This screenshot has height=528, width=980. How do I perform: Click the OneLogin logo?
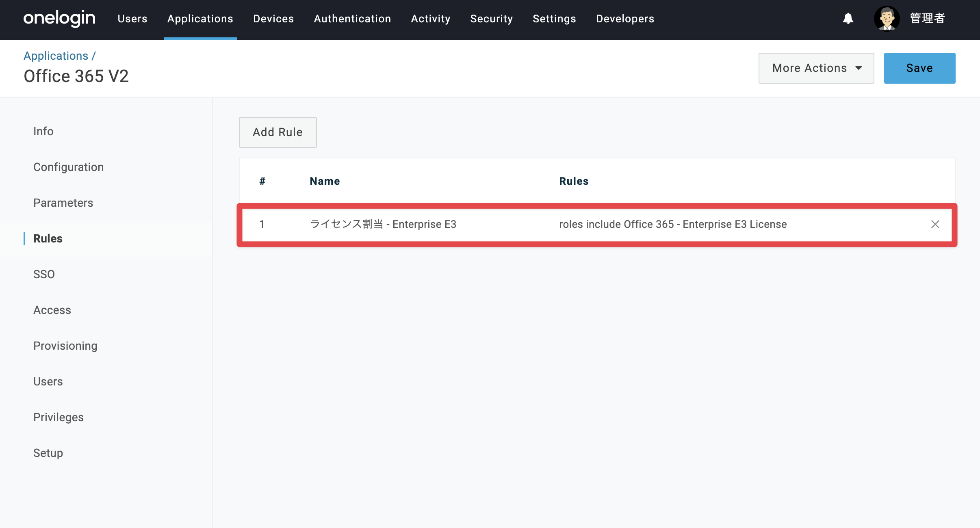pos(59,19)
